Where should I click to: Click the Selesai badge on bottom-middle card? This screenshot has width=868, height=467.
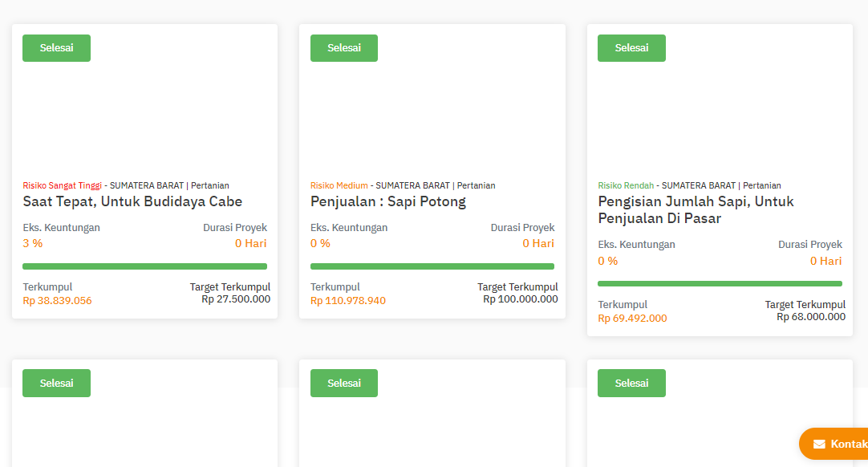pos(344,383)
